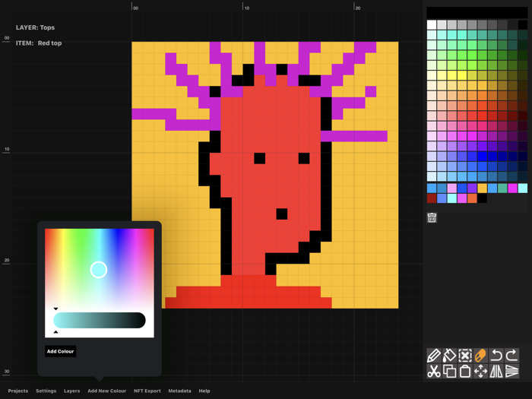Pick the dark red custom swatch
This screenshot has width=532, height=399.
pos(432,198)
